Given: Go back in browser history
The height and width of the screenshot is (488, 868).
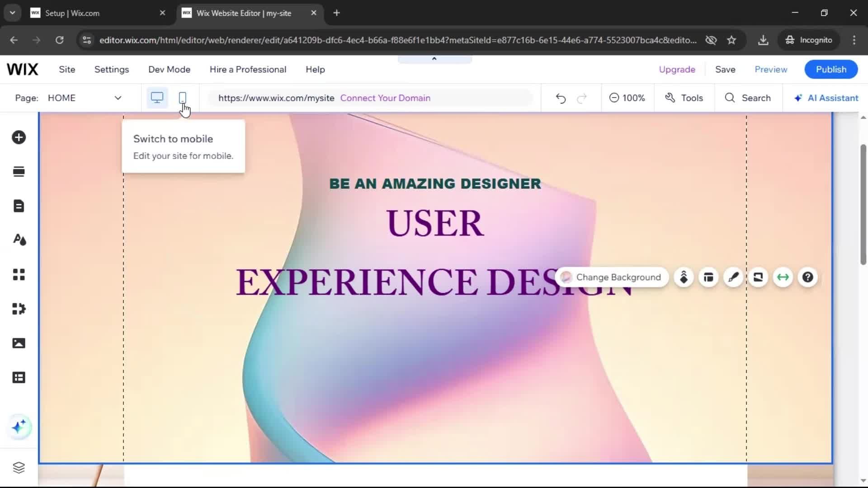Looking at the screenshot, I should click(x=14, y=40).
